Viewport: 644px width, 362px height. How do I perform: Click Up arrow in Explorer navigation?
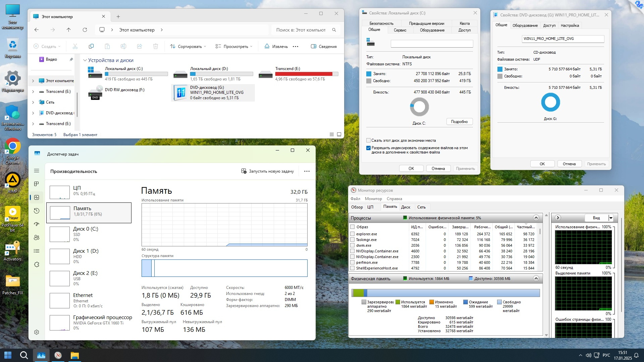[x=69, y=30]
